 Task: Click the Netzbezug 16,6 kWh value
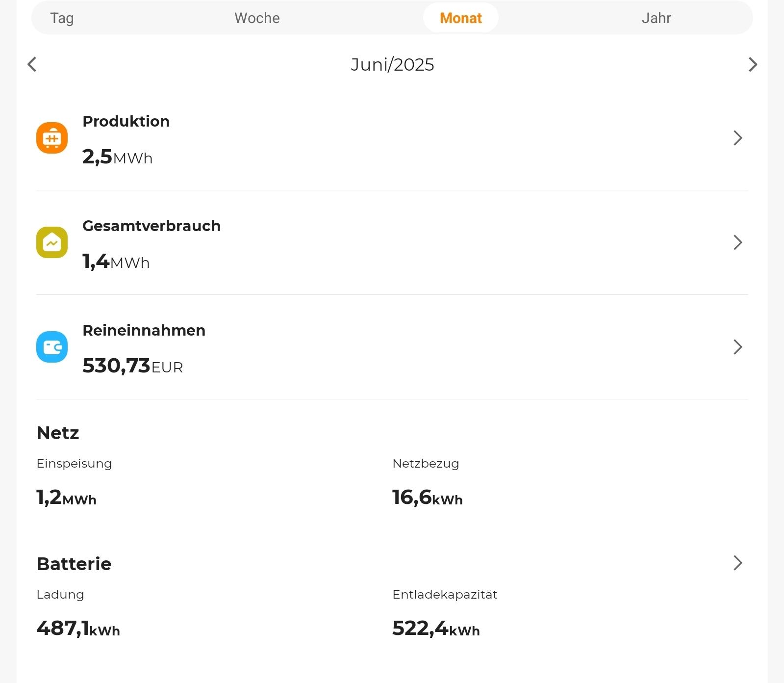tap(427, 498)
